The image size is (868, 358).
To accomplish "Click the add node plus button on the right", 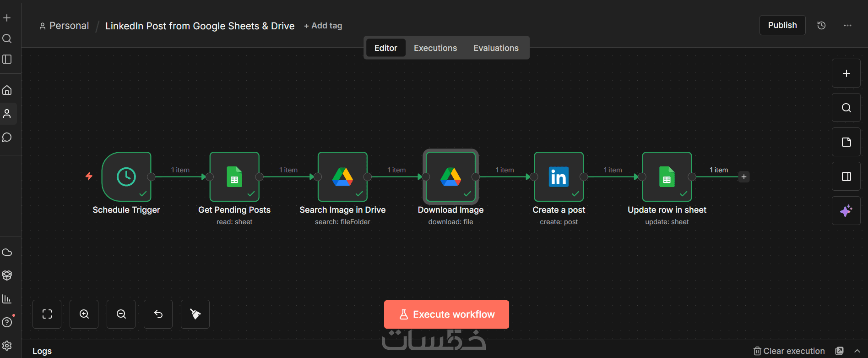I will click(846, 73).
